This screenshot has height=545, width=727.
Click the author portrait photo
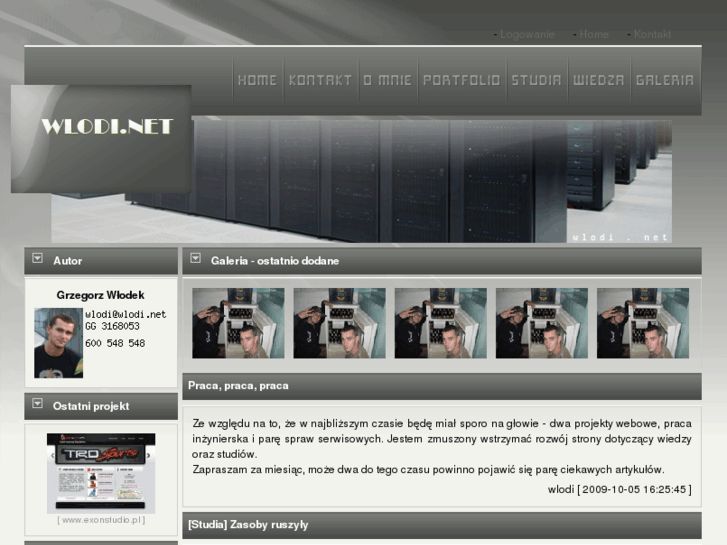pos(58,343)
